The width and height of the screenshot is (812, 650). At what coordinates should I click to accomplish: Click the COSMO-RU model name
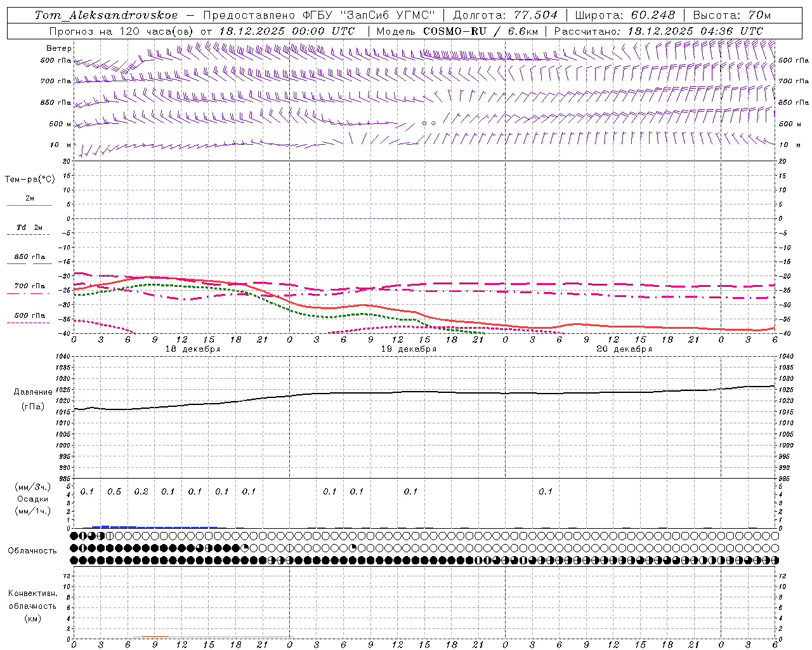tap(454, 31)
